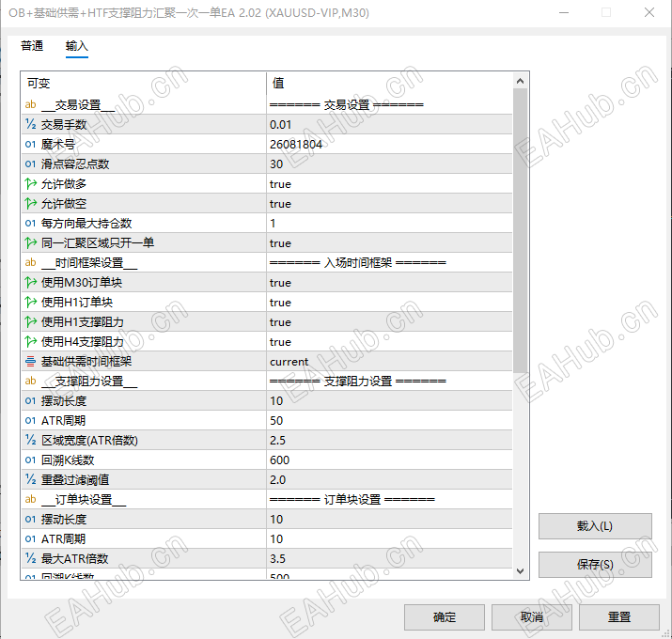Confirm with the 确定 button

[x=444, y=617]
